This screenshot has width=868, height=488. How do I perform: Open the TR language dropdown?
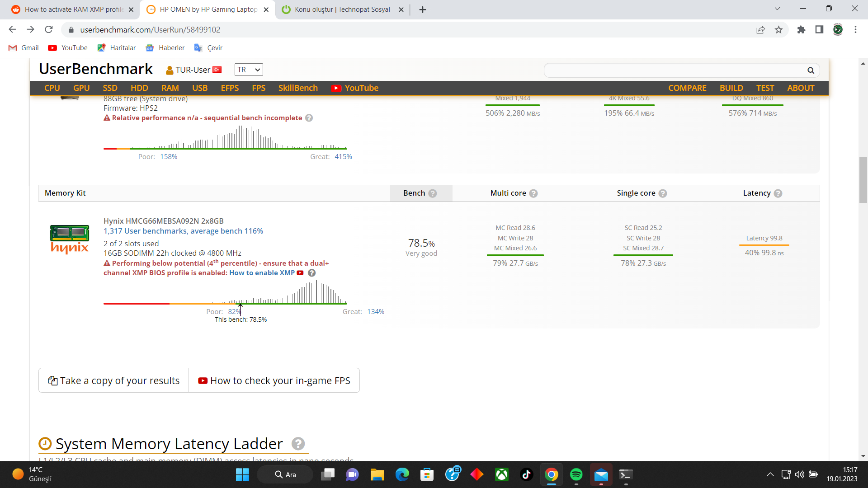click(x=248, y=70)
